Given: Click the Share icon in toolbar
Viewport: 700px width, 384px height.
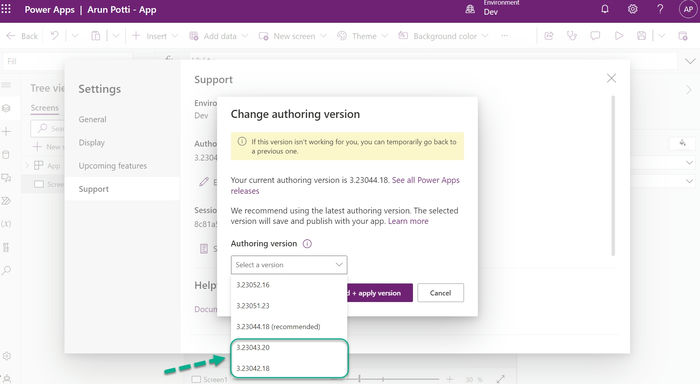Looking at the screenshot, I should pyautogui.click(x=549, y=36).
